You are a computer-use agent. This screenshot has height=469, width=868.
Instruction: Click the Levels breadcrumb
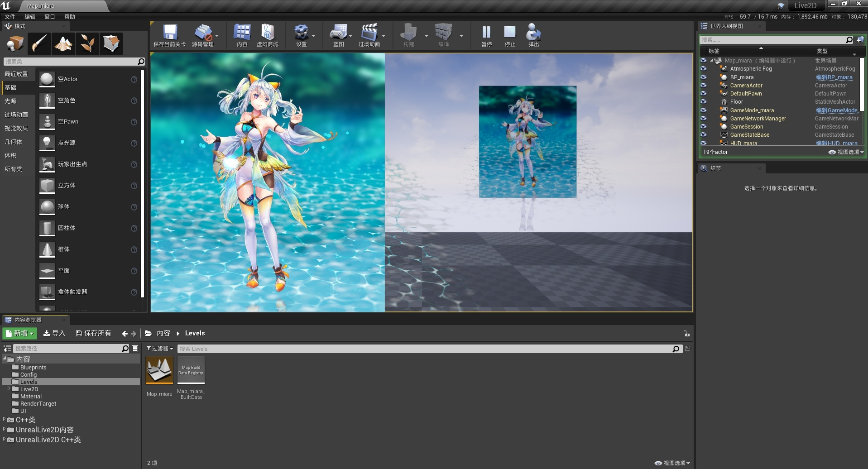195,333
